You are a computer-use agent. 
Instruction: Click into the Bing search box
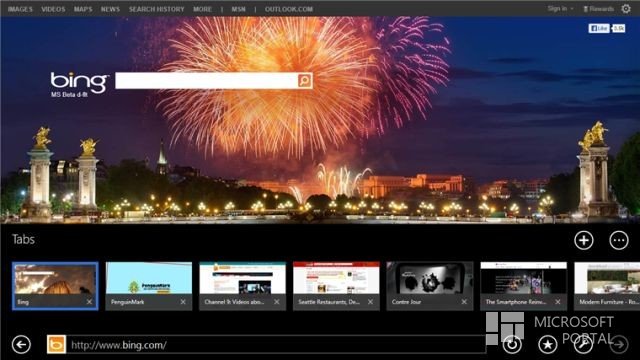coord(207,80)
